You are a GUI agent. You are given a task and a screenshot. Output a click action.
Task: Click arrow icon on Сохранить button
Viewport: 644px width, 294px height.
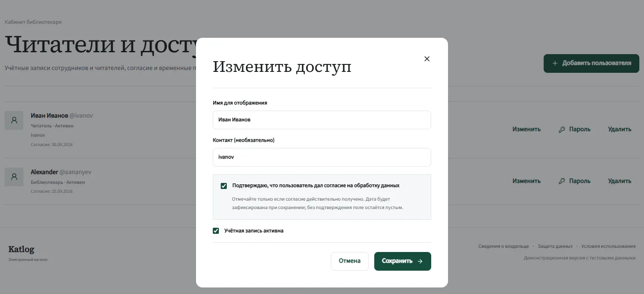click(420, 261)
